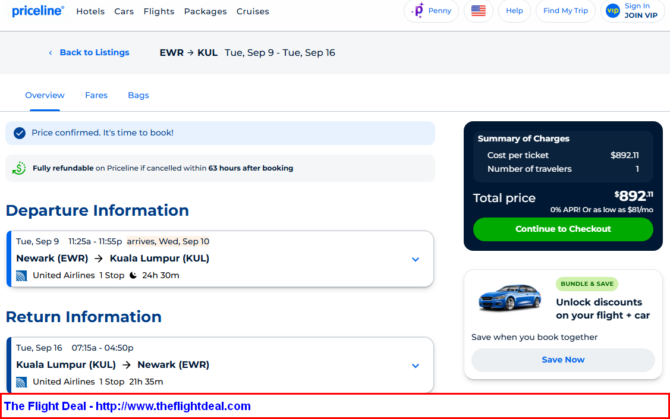
Task: Click the Save Now button
Action: point(563,360)
